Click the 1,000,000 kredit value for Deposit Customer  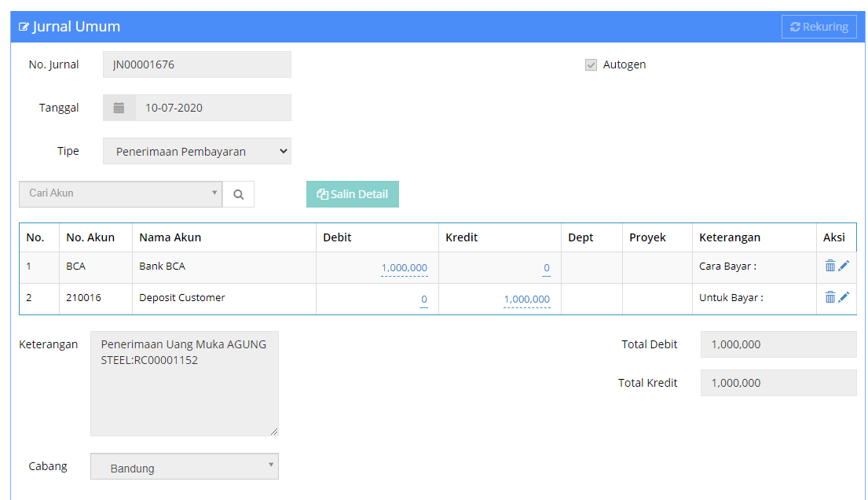coord(526,300)
